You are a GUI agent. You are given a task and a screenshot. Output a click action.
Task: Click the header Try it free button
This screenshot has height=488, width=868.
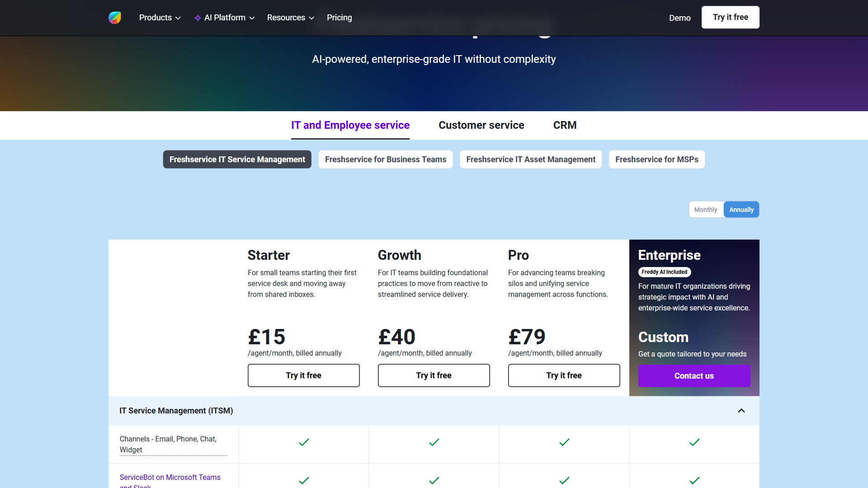pos(731,17)
